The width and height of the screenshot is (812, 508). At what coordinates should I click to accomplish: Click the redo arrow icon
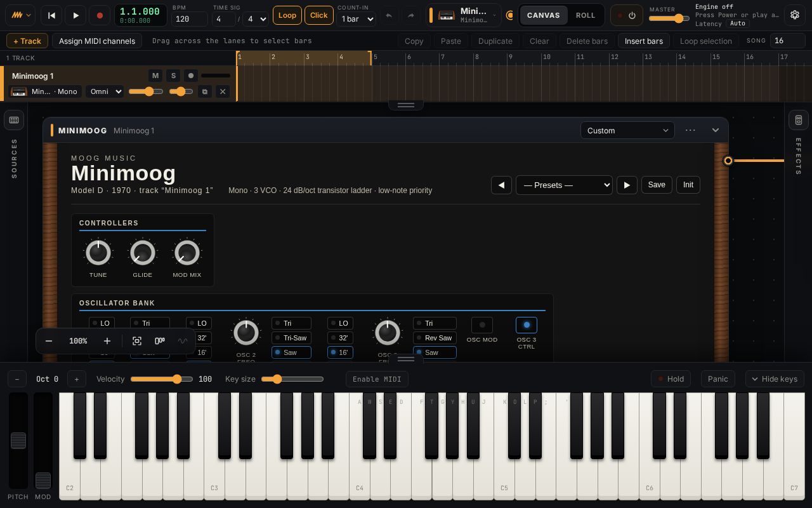tap(410, 15)
